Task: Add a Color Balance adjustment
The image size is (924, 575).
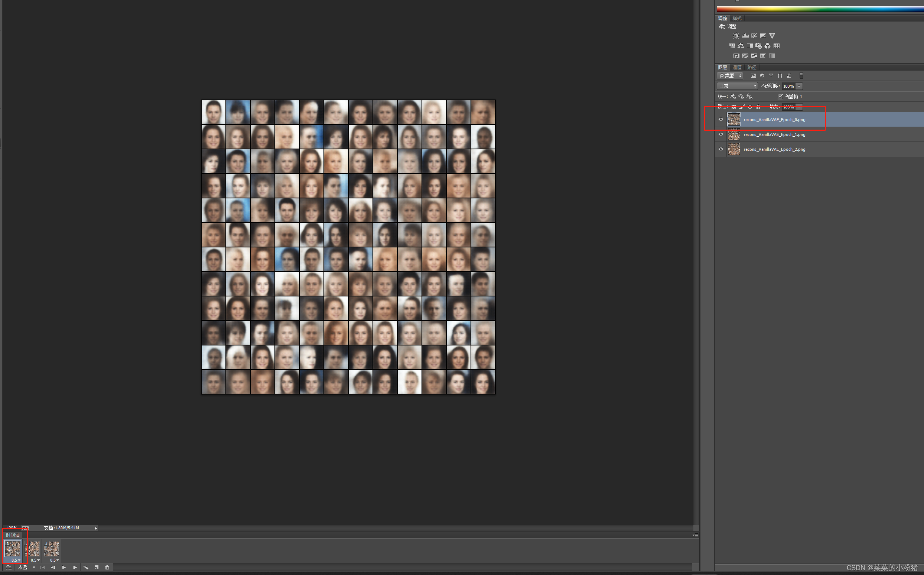Action: pos(740,46)
